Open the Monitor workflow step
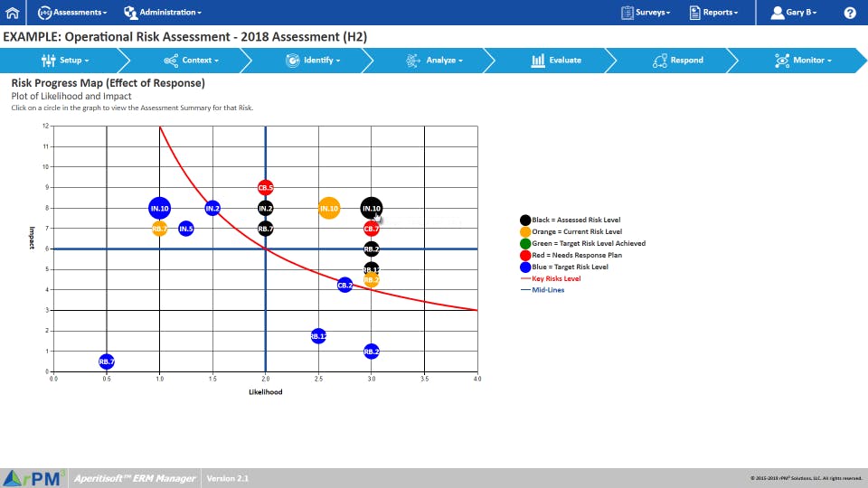 [x=803, y=61]
